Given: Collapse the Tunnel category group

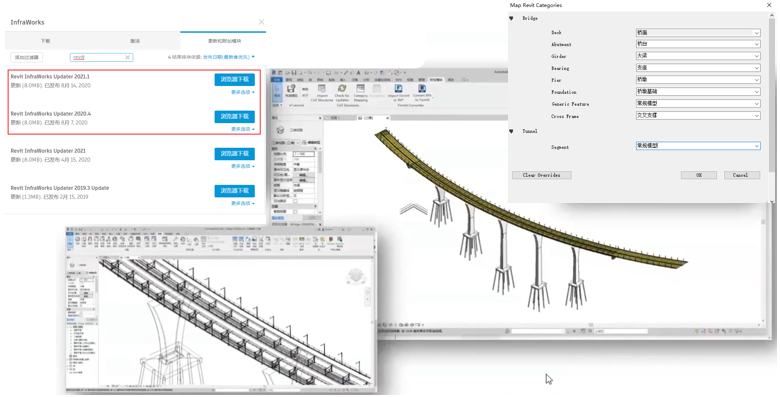Looking at the screenshot, I should (511, 131).
